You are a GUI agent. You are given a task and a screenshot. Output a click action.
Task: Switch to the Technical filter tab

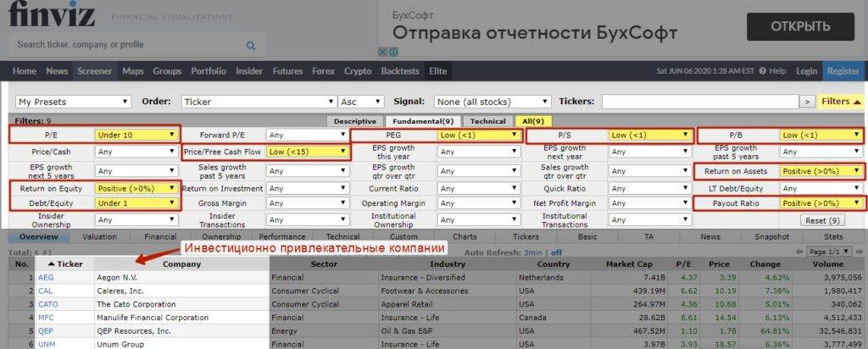pos(487,121)
